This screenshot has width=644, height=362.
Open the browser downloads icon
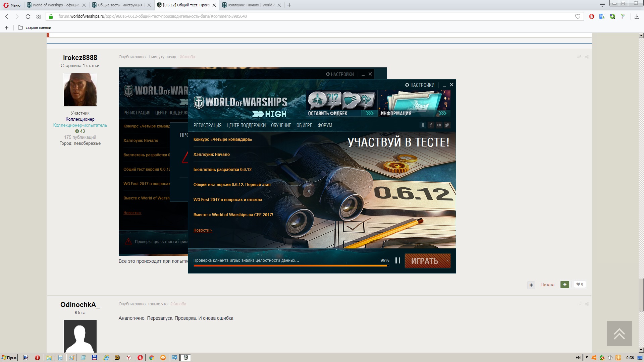point(637,16)
